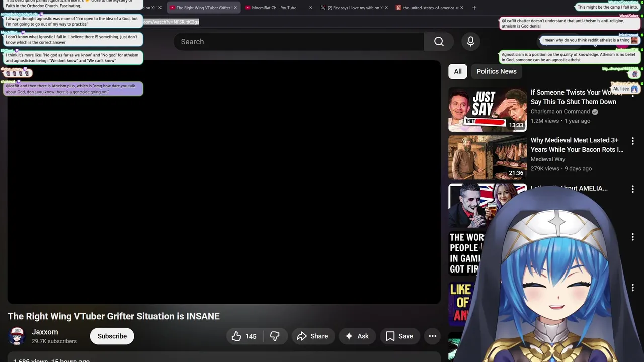
Task: Open Charisma on Command channel link
Action: [x=560, y=112]
